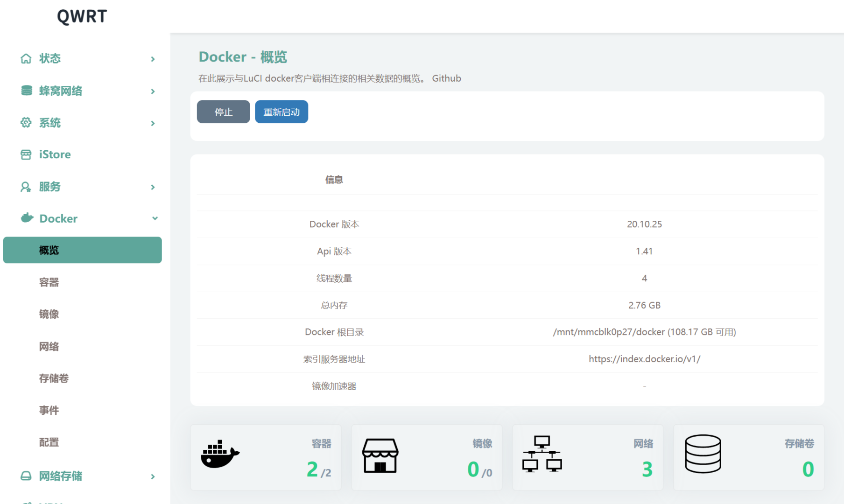The image size is (844, 504).
Task: Select 配置 under Docker
Action: coord(49,442)
